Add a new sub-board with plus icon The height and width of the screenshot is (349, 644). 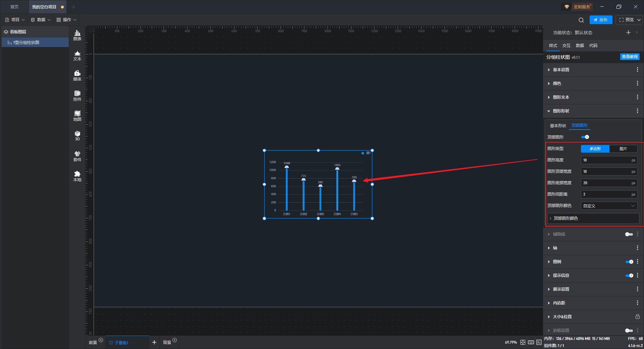coord(154,342)
